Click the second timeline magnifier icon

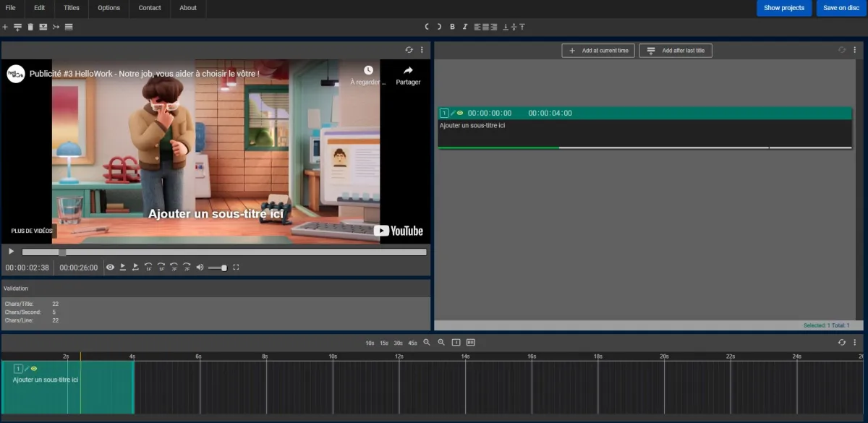tap(441, 342)
